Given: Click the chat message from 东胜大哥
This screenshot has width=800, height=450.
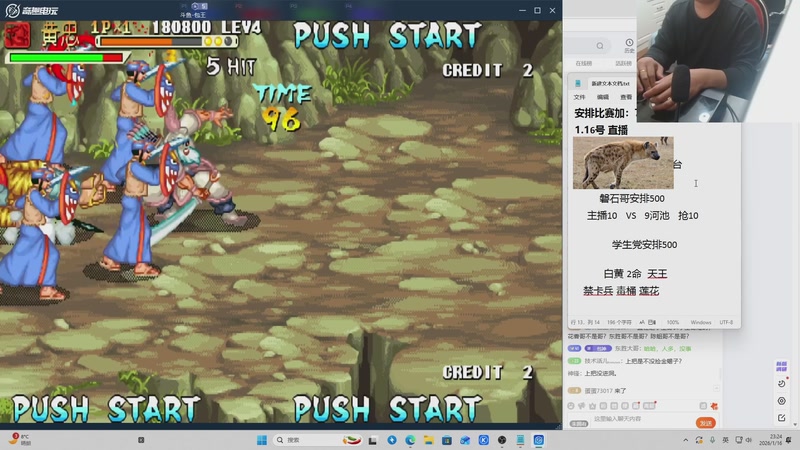Looking at the screenshot, I should coord(630,348).
